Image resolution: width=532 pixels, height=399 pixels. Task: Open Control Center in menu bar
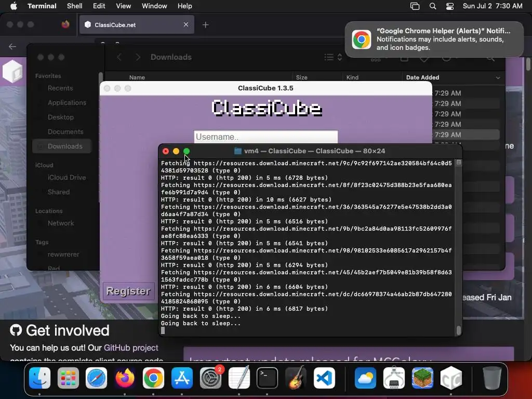[450, 6]
